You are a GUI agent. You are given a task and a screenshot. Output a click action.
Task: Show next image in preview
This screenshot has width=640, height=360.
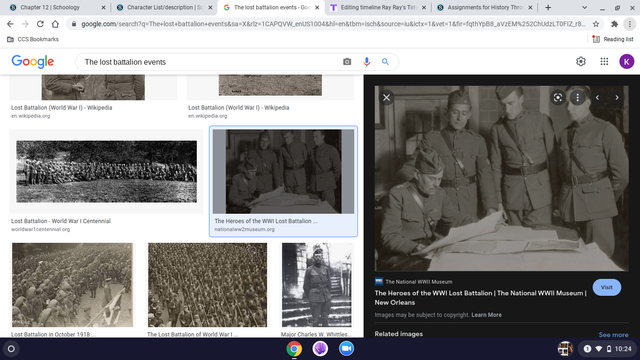tap(617, 98)
